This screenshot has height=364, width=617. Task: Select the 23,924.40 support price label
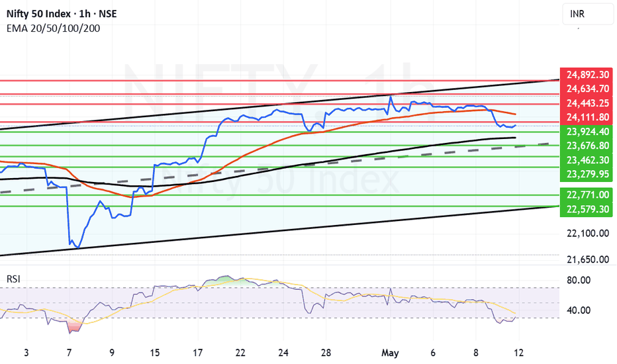[x=587, y=132]
